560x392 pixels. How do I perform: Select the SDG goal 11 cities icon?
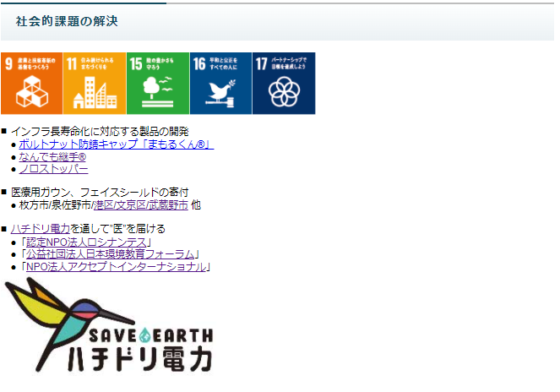coord(95,84)
